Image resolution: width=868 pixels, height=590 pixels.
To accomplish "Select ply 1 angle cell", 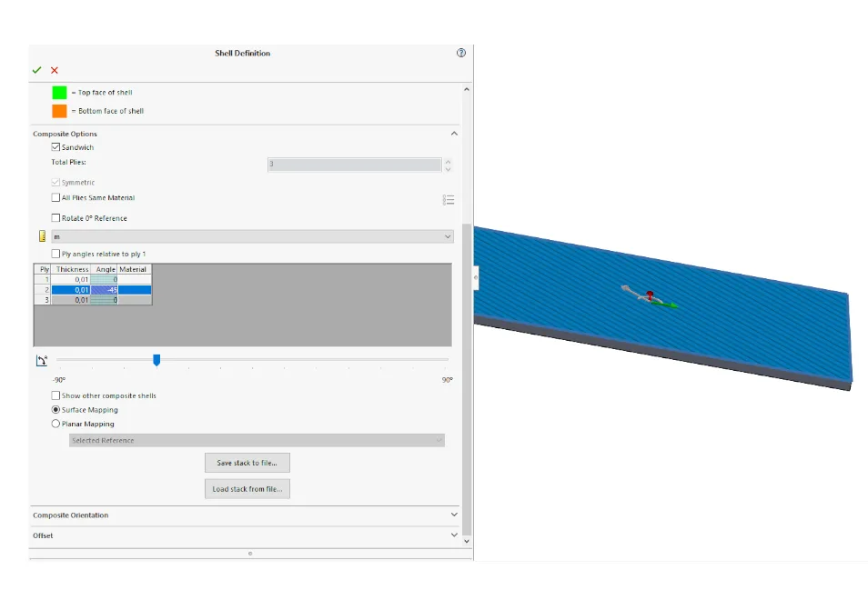I will (104, 280).
